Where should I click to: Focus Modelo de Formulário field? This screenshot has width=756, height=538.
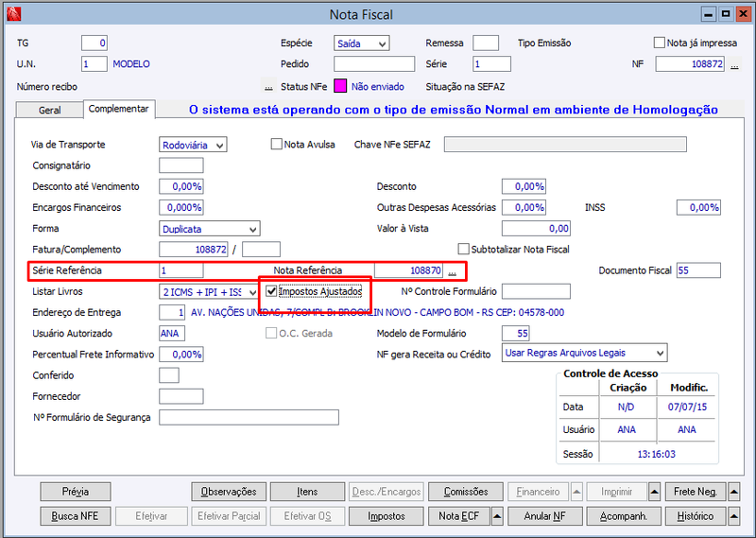[516, 334]
